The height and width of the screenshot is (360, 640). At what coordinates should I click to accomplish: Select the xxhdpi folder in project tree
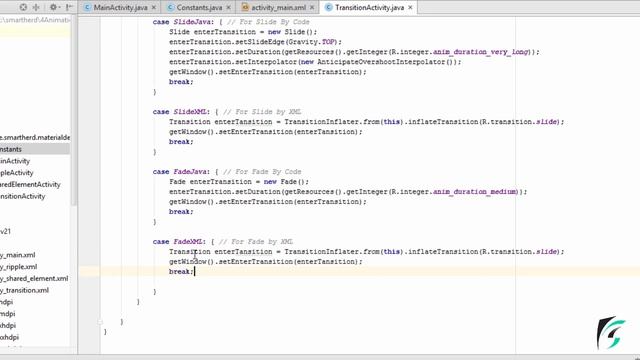coord(9,338)
